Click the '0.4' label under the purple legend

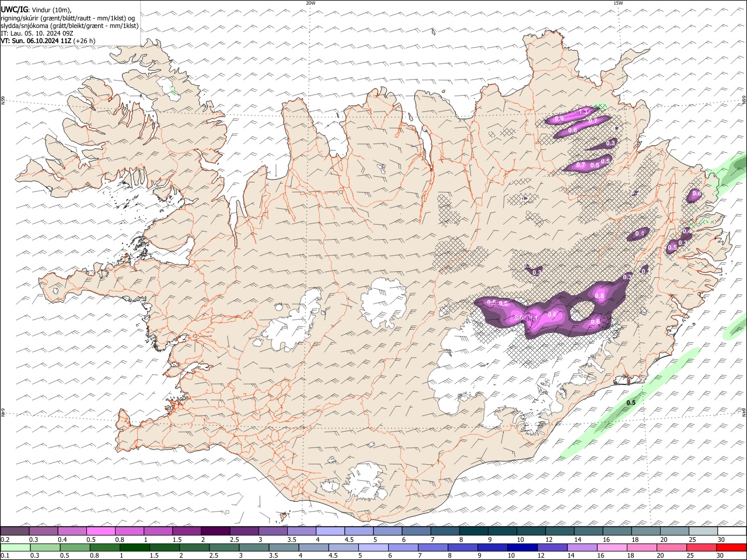click(62, 540)
